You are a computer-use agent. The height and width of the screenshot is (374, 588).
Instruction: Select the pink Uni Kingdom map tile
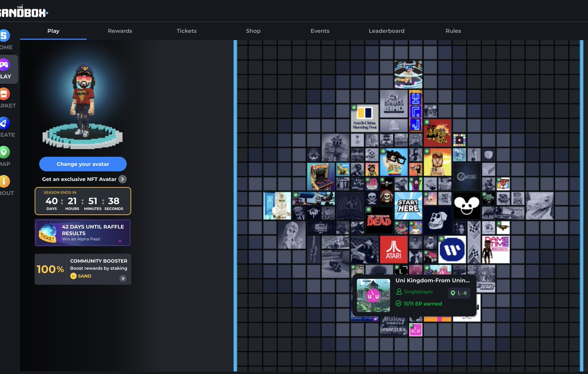416,330
